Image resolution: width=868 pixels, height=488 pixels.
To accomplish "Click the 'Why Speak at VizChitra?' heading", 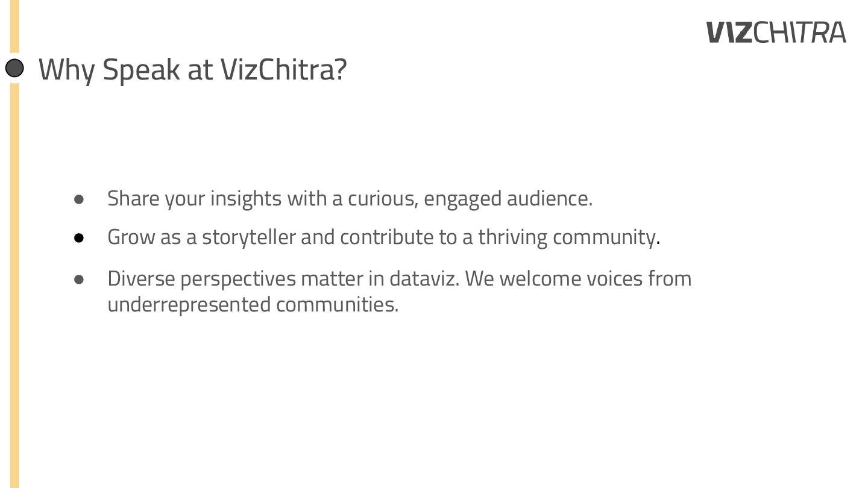I will click(193, 70).
